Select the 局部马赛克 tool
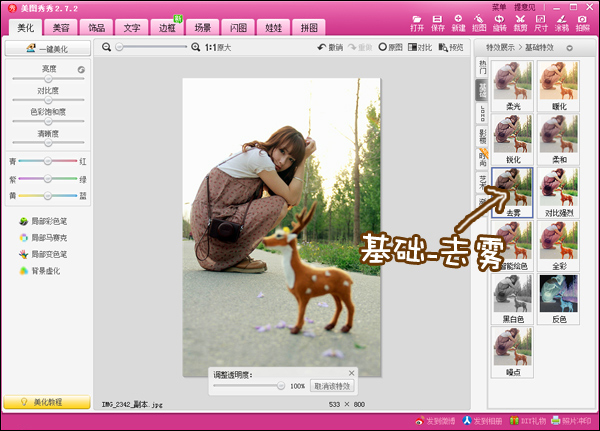Screen dimensions: 600x431 click(43, 238)
